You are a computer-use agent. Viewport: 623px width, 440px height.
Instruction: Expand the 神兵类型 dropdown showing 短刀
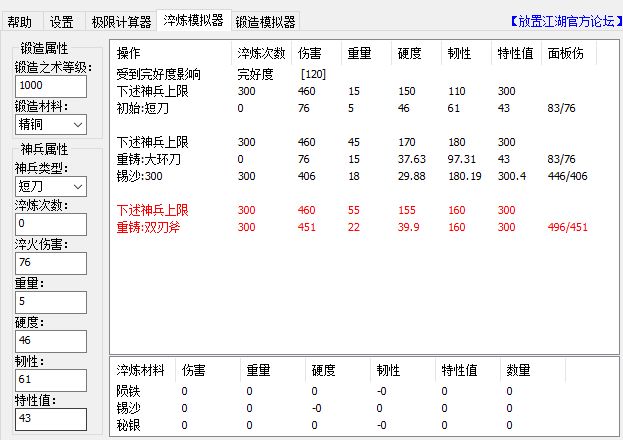click(x=51, y=186)
